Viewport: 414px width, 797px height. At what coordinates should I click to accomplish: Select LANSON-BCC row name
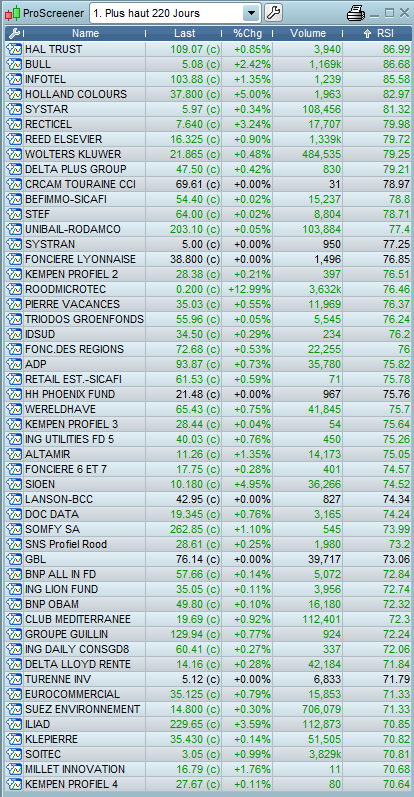coord(59,499)
